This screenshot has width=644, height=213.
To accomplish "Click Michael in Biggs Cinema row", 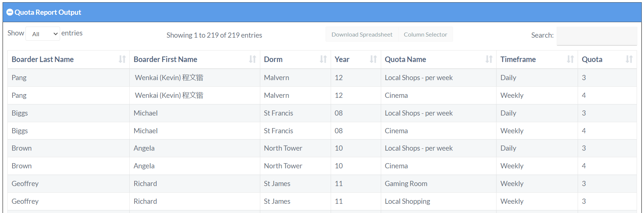I will [146, 131].
